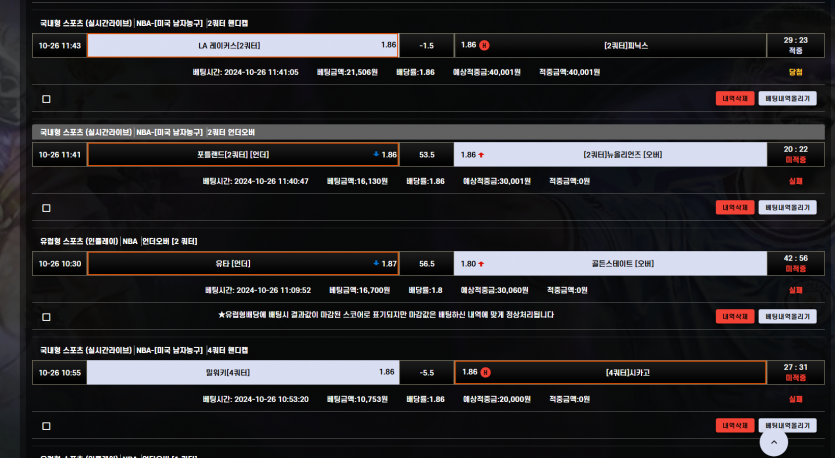Click the highlighted 2쿼터 언더오버 header bar
This screenshot has width=835, height=458.
click(428, 132)
